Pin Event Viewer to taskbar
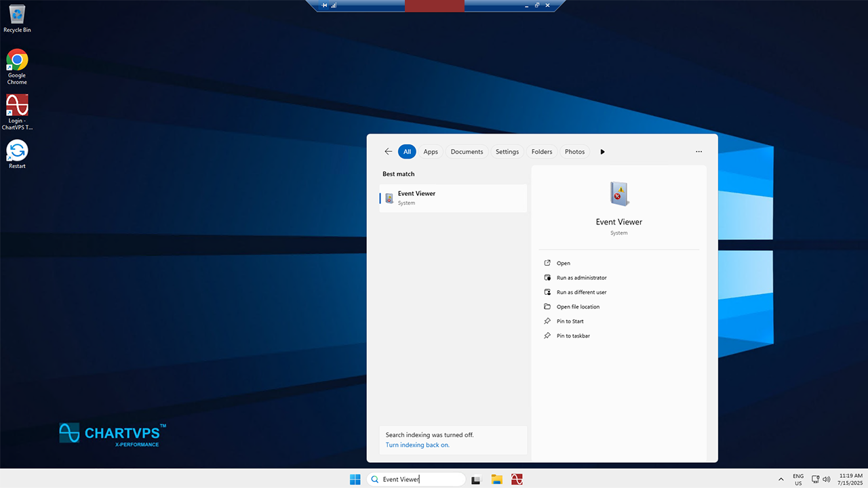This screenshot has width=868, height=488. click(x=573, y=336)
